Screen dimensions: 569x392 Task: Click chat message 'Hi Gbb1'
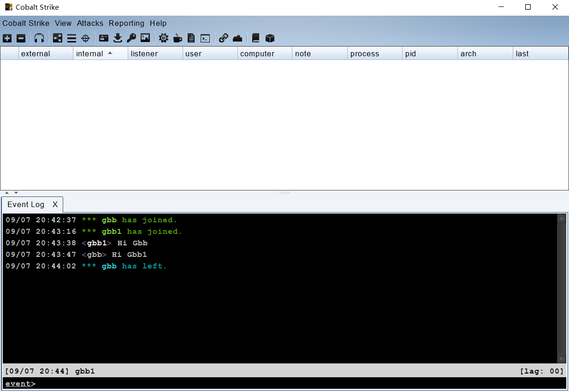tap(130, 255)
